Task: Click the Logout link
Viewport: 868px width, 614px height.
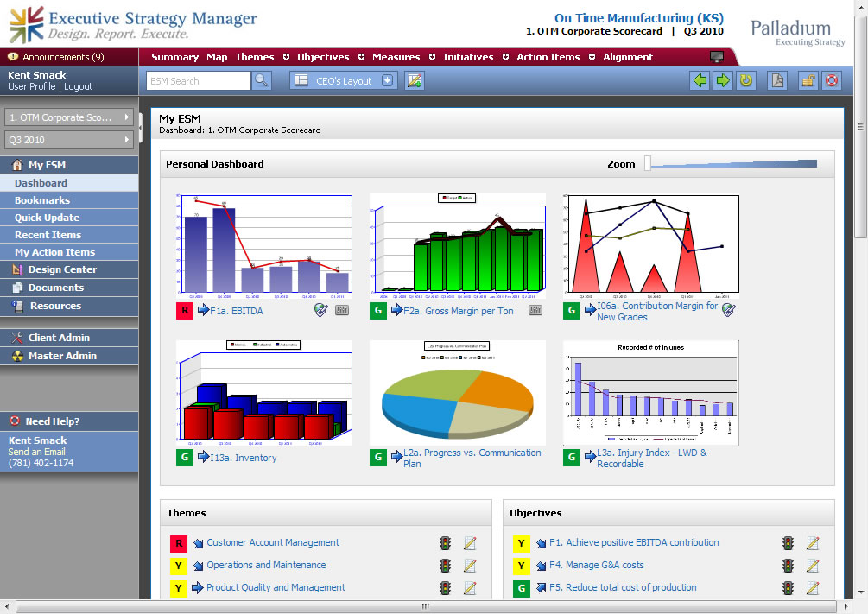Action: [x=78, y=86]
